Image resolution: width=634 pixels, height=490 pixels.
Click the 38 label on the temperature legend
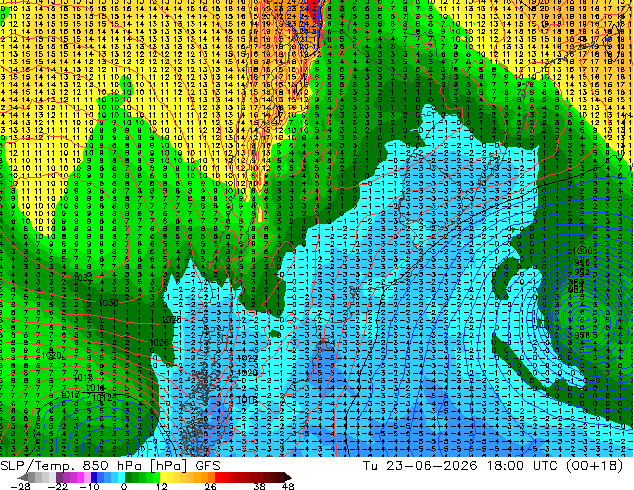[259, 486]
